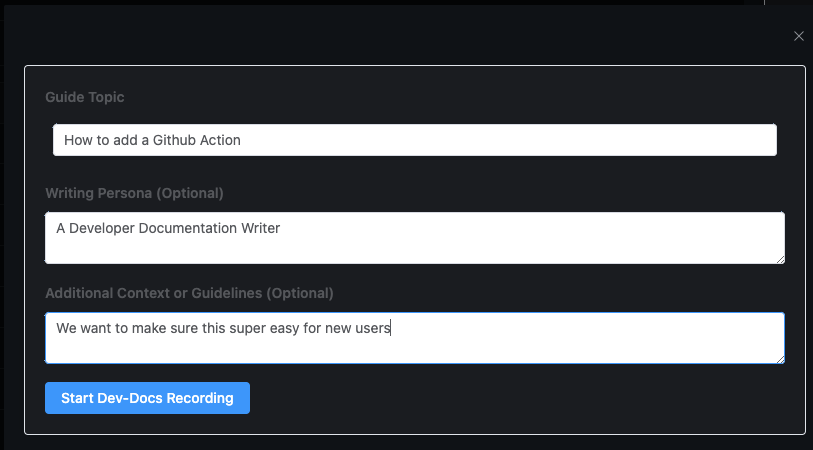
Task: Click the Start Dev-Docs Recording button
Action: click(x=147, y=398)
